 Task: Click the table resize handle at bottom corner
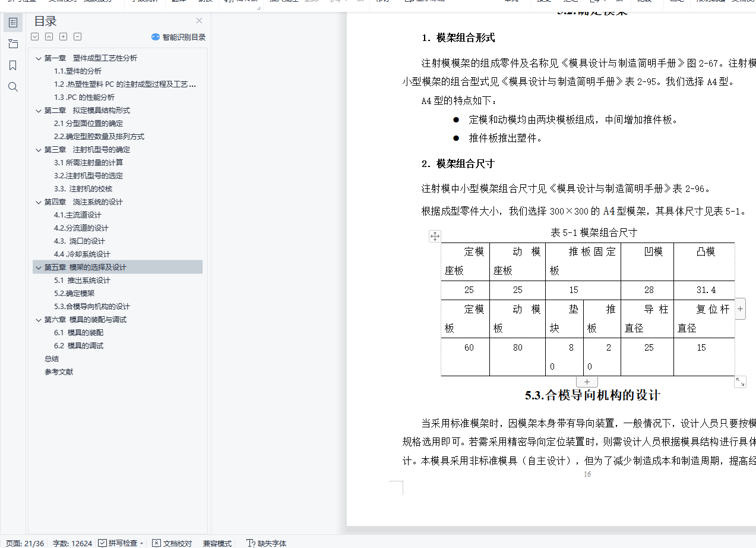(x=740, y=382)
